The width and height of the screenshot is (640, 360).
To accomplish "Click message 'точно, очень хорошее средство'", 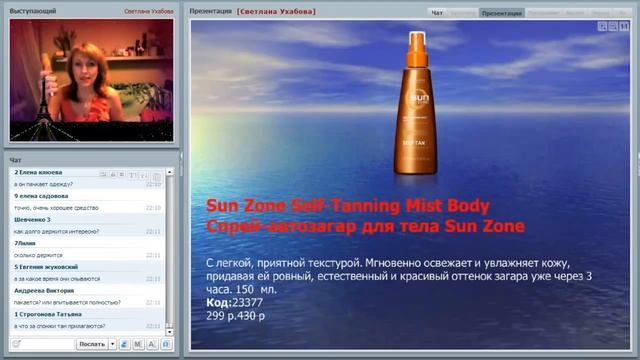I will tap(56, 208).
